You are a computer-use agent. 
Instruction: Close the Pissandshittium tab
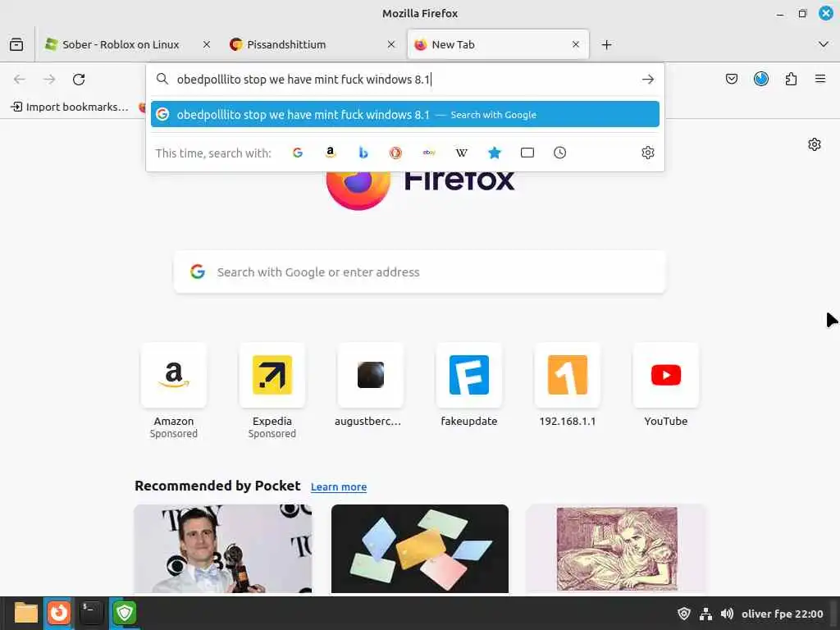(391, 44)
